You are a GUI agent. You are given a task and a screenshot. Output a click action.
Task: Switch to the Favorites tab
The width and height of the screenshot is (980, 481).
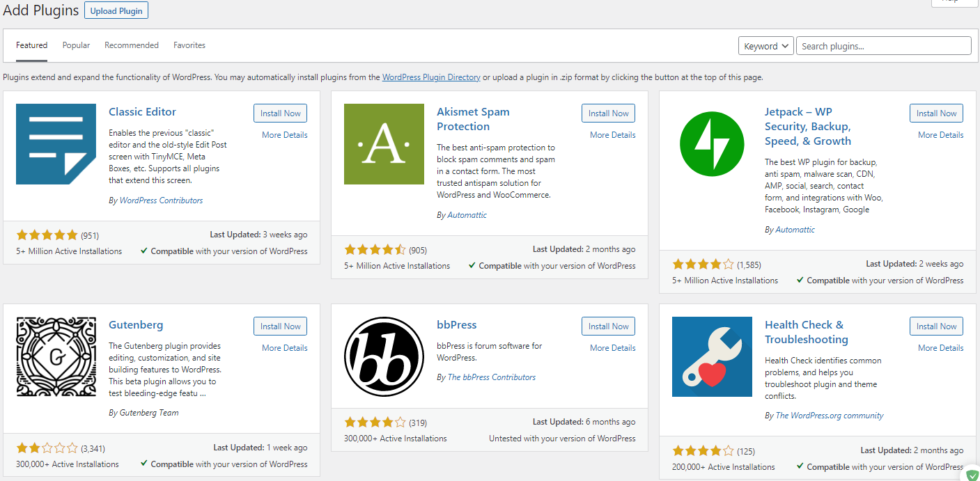[189, 45]
